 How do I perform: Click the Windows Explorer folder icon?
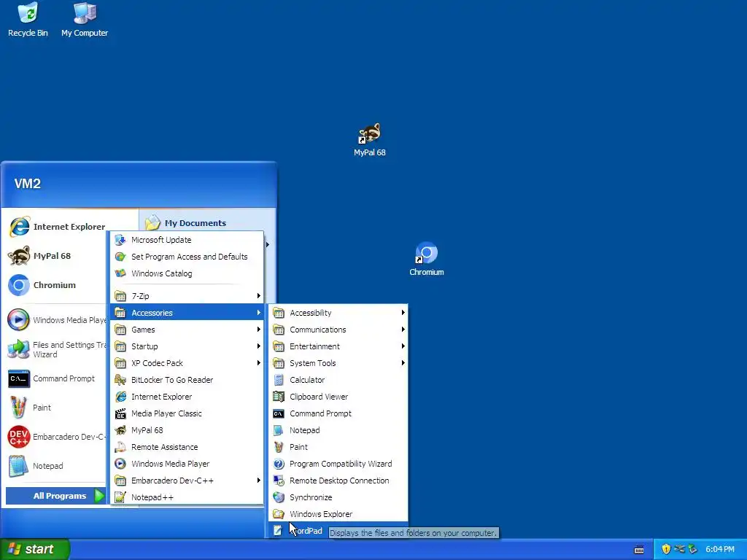[279, 514]
